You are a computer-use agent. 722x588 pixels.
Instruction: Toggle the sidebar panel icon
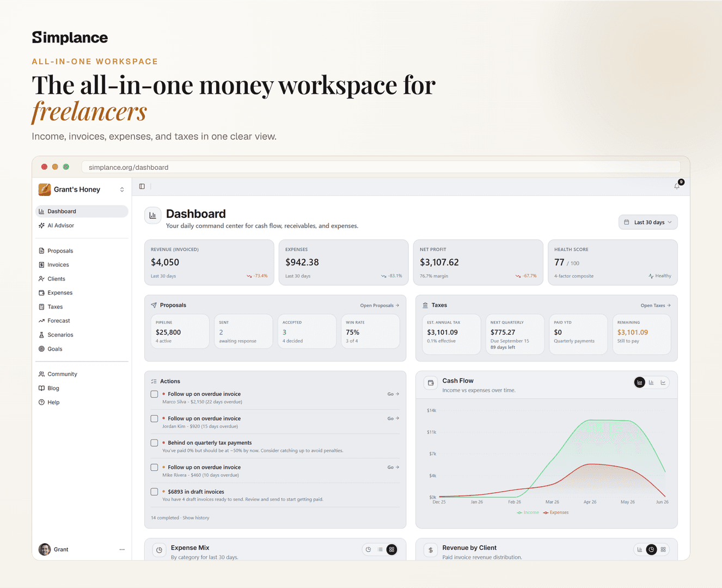coord(142,186)
